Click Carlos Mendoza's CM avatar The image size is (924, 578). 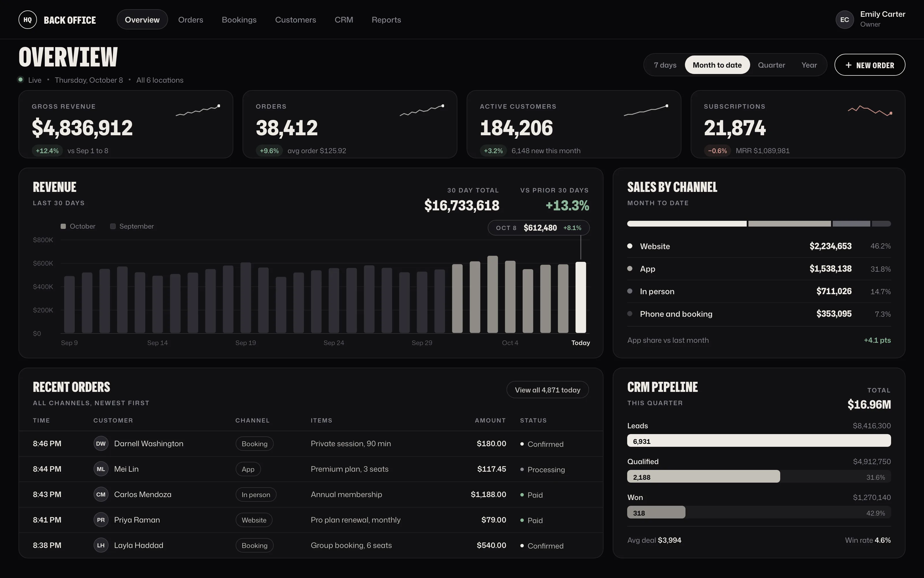101,494
